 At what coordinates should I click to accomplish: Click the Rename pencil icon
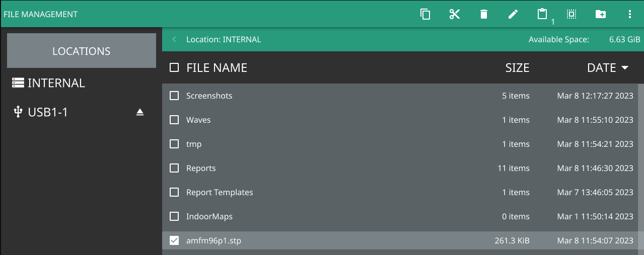pos(513,14)
